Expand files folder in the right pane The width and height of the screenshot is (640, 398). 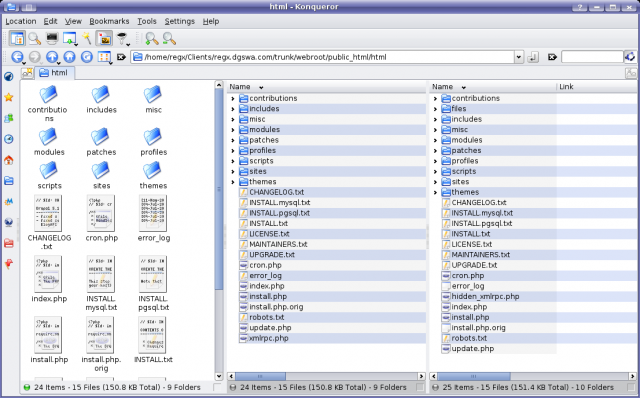[x=435, y=109]
